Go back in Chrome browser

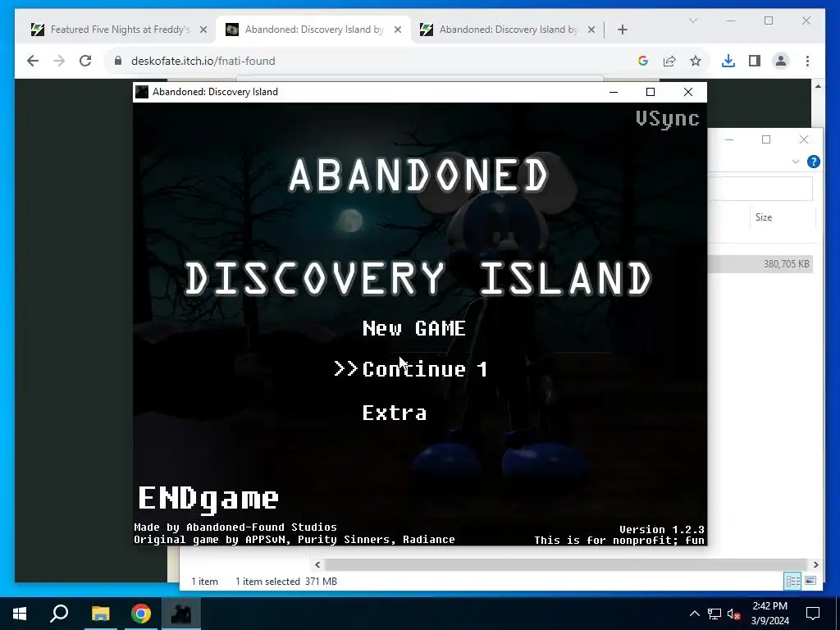pos(33,61)
